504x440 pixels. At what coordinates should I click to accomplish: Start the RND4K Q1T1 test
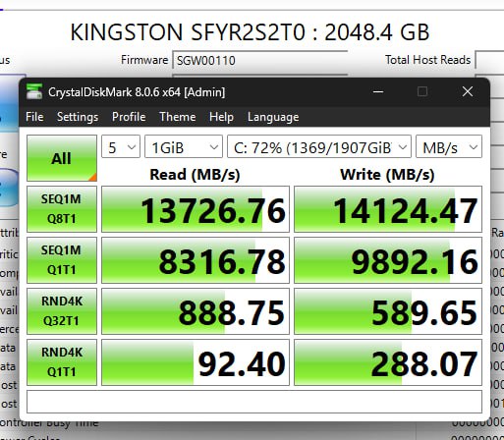[x=62, y=362]
